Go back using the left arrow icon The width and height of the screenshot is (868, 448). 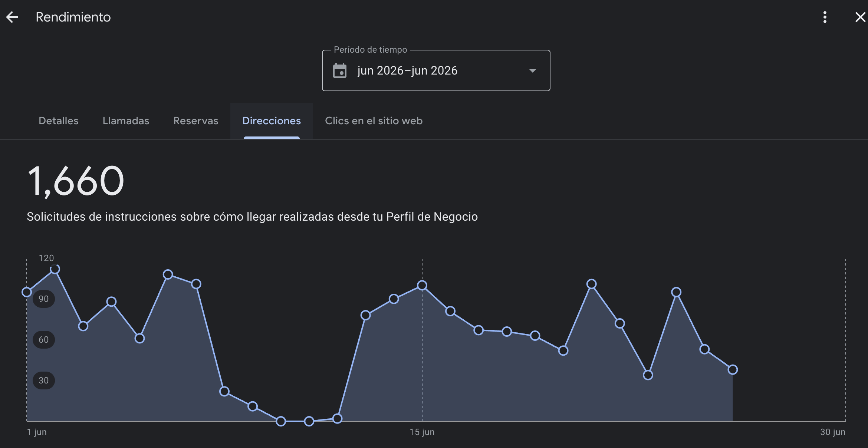click(x=12, y=17)
